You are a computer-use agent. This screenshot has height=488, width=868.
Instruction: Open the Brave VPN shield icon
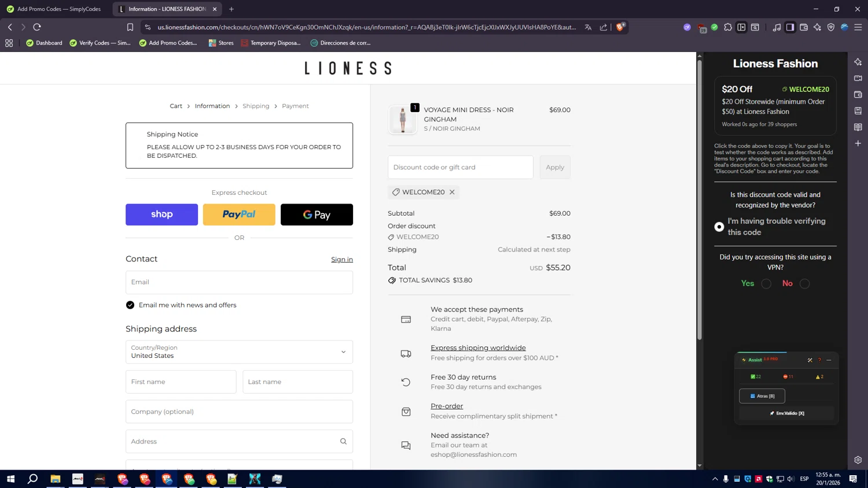[x=831, y=27]
